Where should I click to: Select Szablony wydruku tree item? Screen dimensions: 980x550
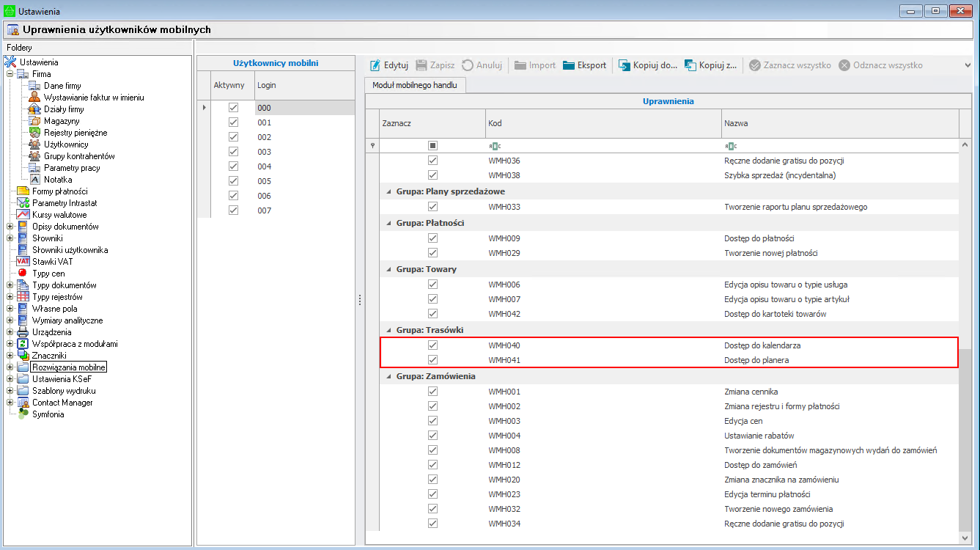coord(64,391)
